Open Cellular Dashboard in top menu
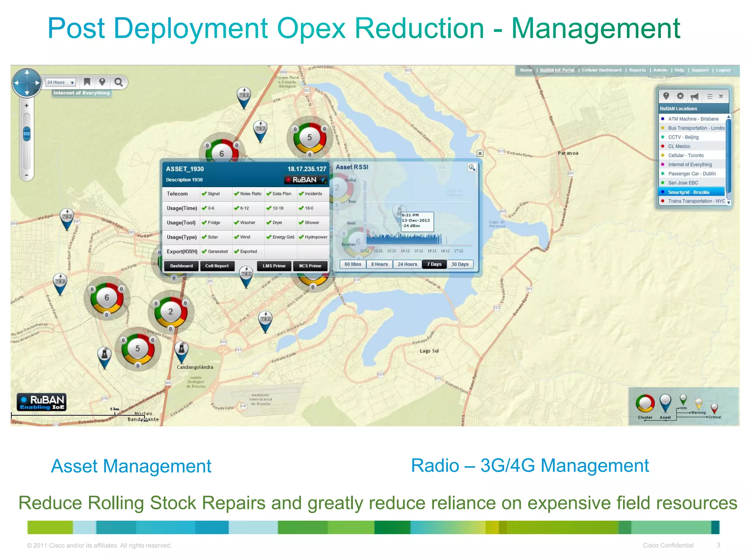Viewport: 747px width, 560px height. tap(601, 70)
